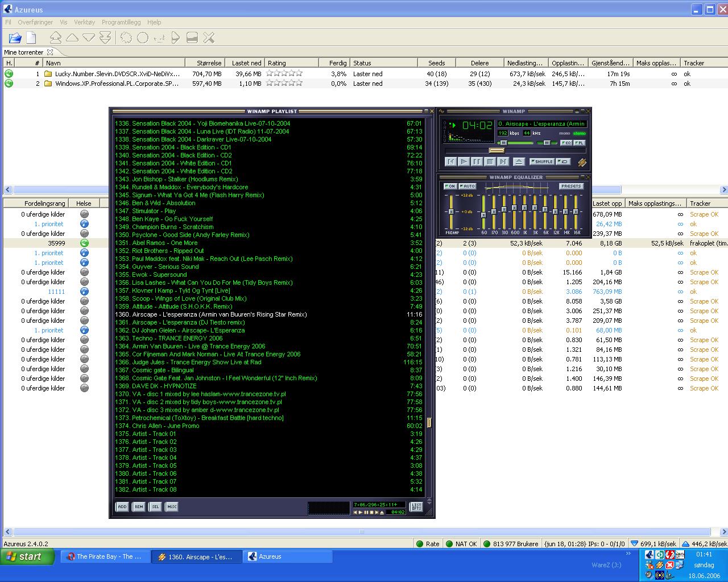Open the Verktøy menu
This screenshot has width=728, height=582.
[x=84, y=22]
